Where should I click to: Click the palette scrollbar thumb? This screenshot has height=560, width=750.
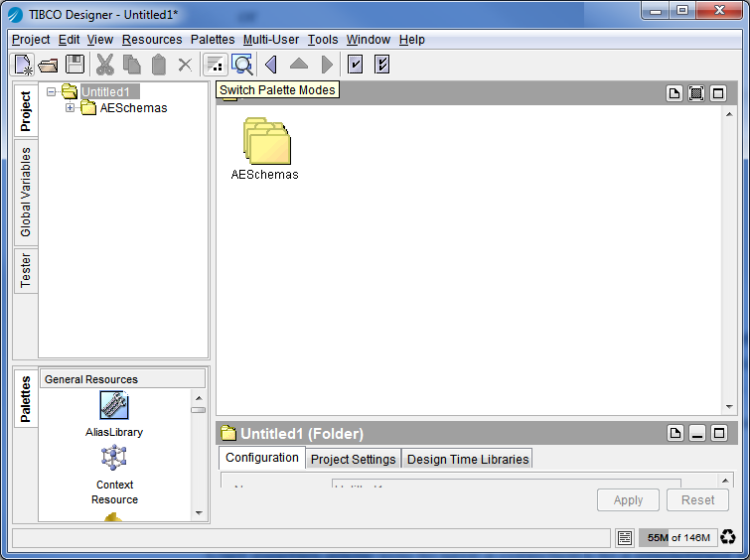click(x=199, y=410)
